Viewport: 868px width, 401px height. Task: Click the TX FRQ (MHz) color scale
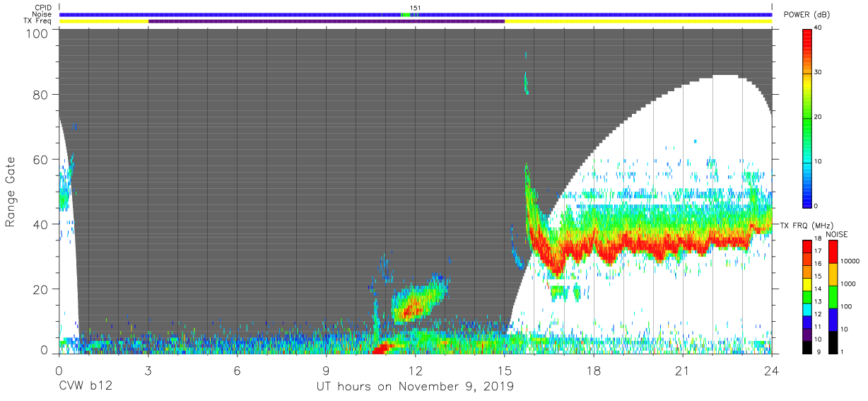click(x=808, y=296)
